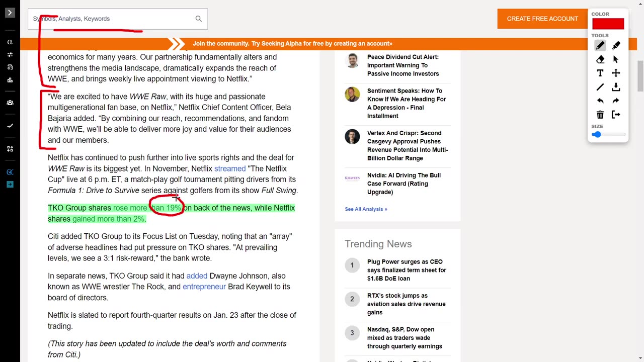Open Nasdaq, S&P, Dow open mixed news
Viewport: 644px width, 362px height.
[x=405, y=338]
